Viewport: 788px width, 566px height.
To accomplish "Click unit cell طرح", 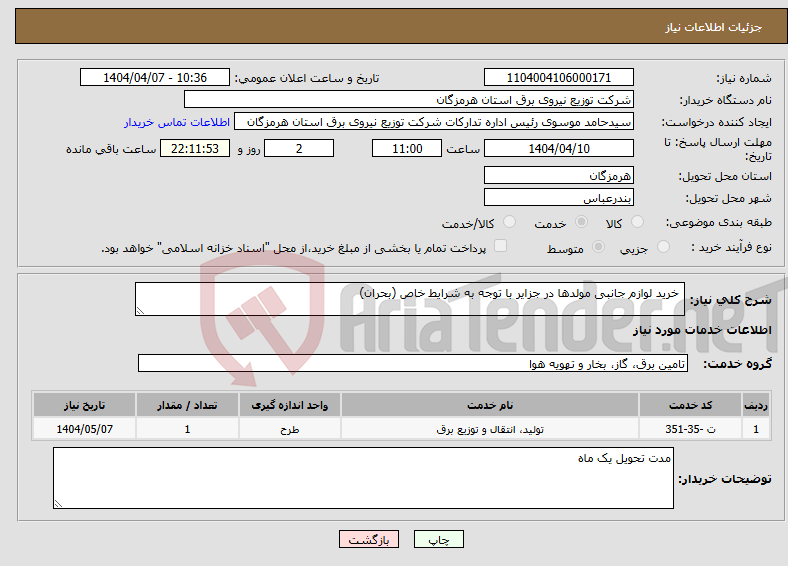I will tap(289, 429).
